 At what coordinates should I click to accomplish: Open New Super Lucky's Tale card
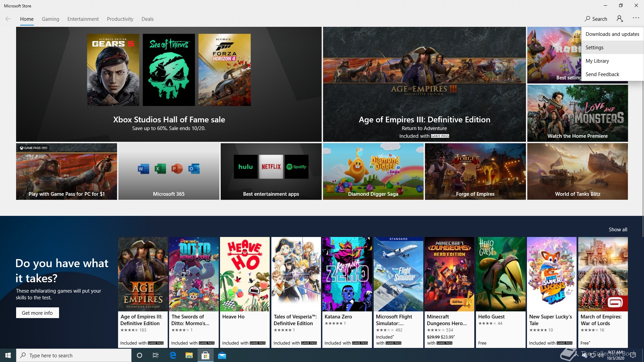point(552,292)
